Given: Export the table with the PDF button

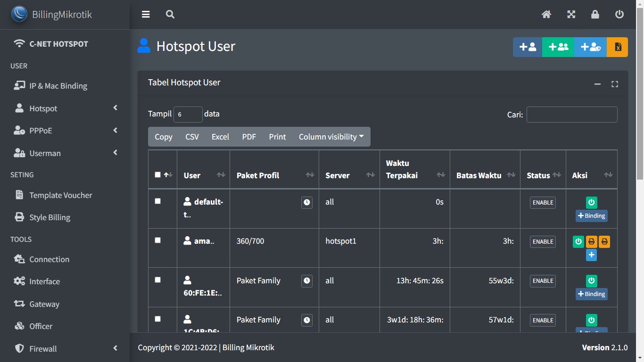Looking at the screenshot, I should pyautogui.click(x=249, y=137).
